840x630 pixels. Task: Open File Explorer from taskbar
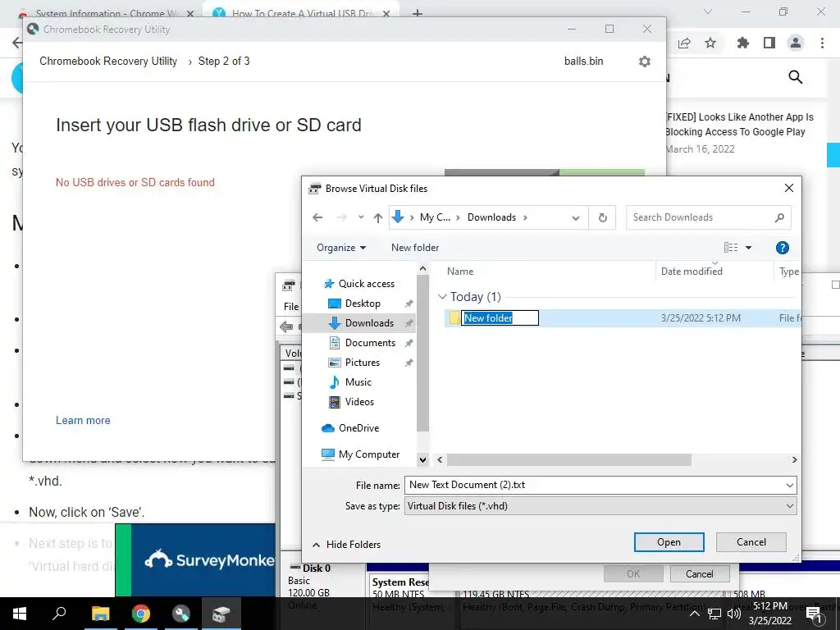coord(100,614)
